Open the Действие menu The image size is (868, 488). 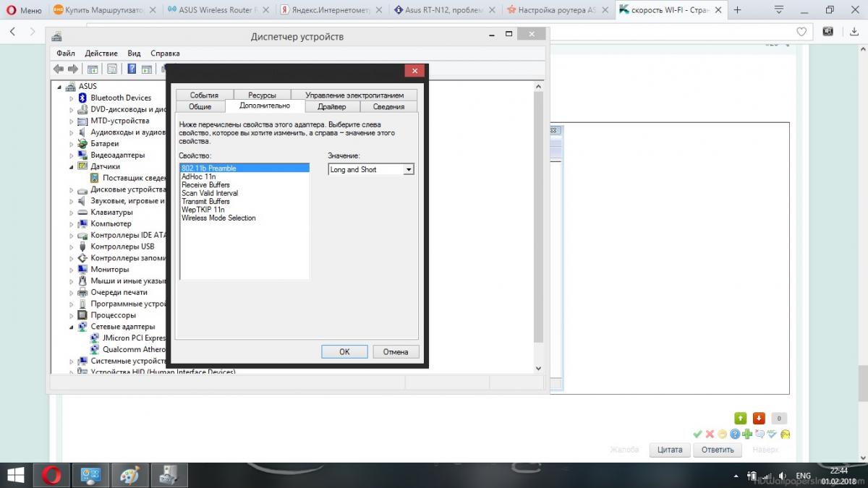pos(101,53)
